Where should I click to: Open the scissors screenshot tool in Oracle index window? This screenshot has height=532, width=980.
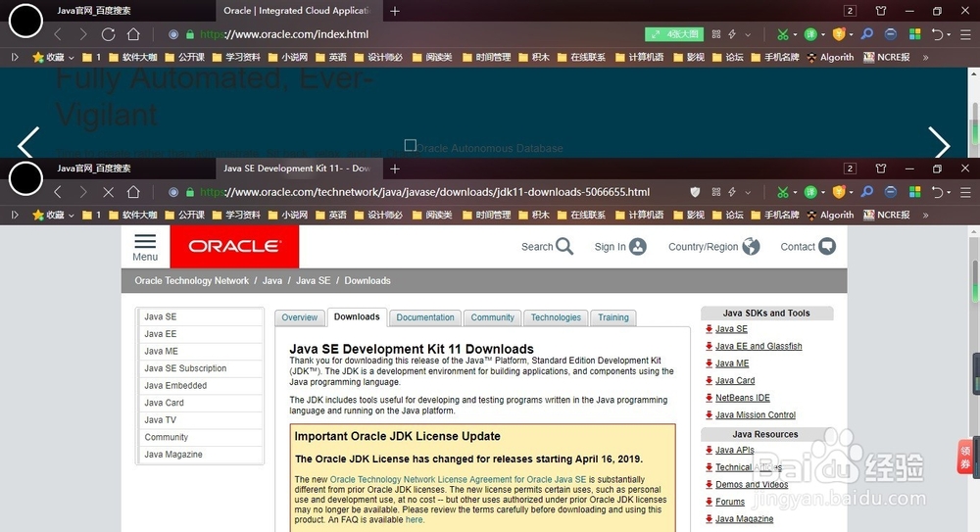click(x=782, y=34)
